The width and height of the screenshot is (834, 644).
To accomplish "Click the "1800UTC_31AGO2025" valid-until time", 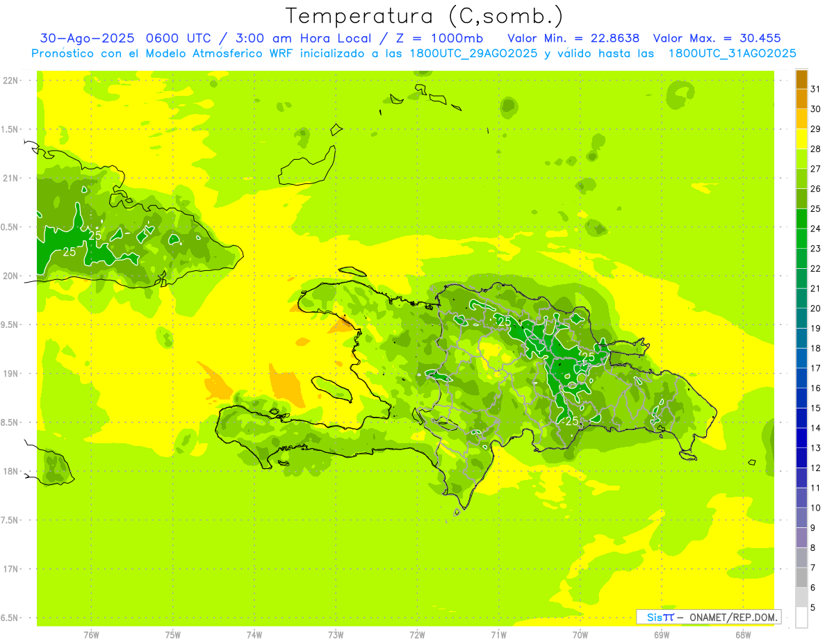I will point(733,53).
